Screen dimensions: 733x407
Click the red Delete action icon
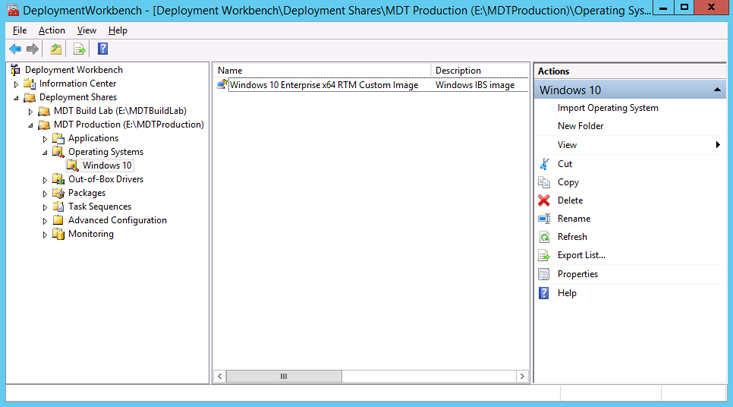pyautogui.click(x=544, y=200)
